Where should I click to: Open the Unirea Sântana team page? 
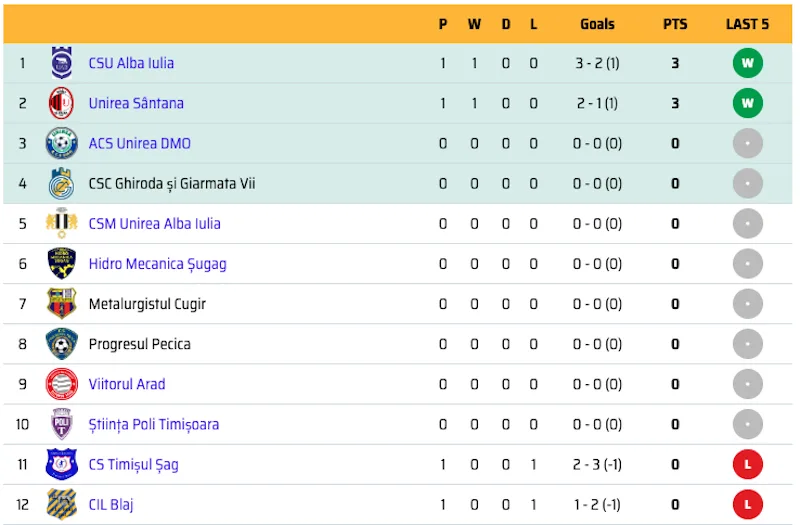coord(136,103)
